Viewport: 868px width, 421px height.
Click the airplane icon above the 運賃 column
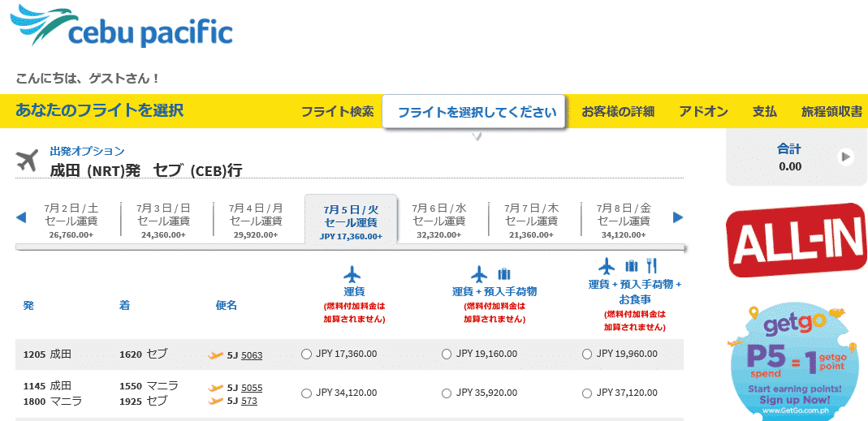point(352,274)
